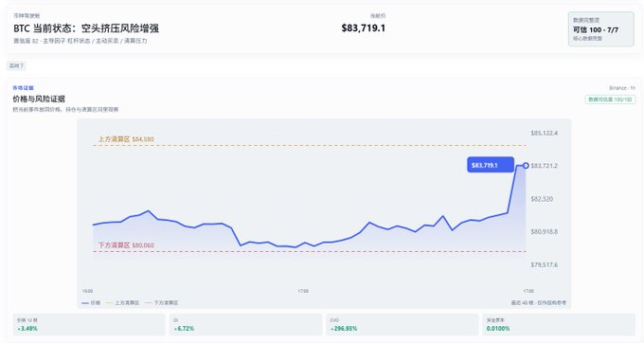
Task: Toggle the 上方清算区 legend entry
Action: click(x=123, y=303)
